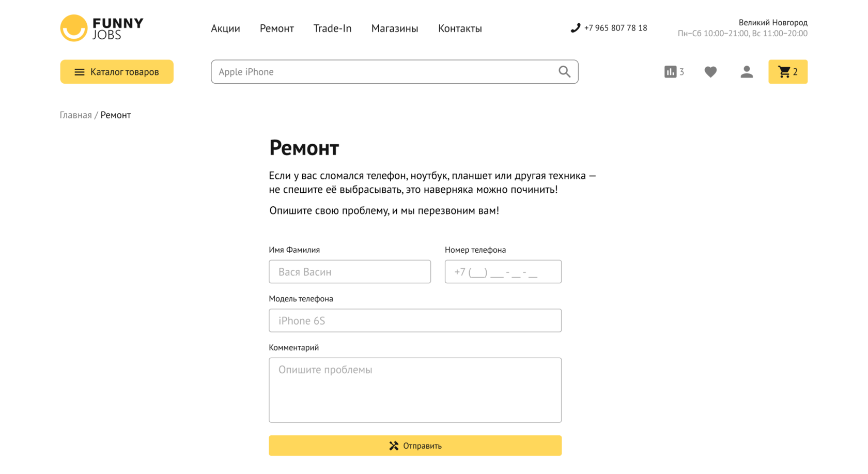Open favorites via heart icon
The height and width of the screenshot is (474, 868).
[x=710, y=72]
